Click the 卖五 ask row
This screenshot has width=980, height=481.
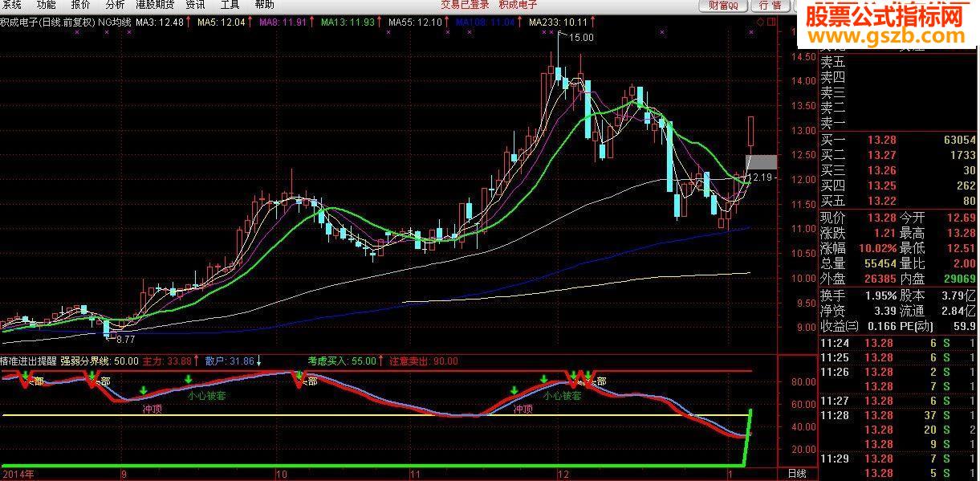point(898,62)
